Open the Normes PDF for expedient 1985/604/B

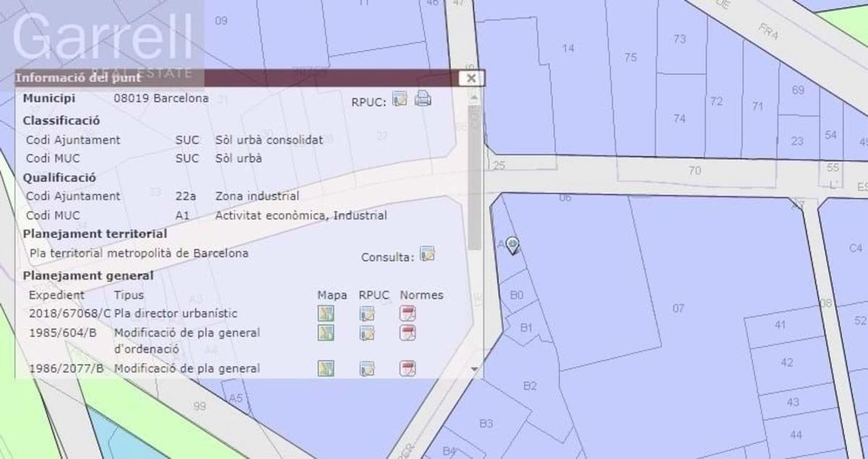[x=408, y=333]
